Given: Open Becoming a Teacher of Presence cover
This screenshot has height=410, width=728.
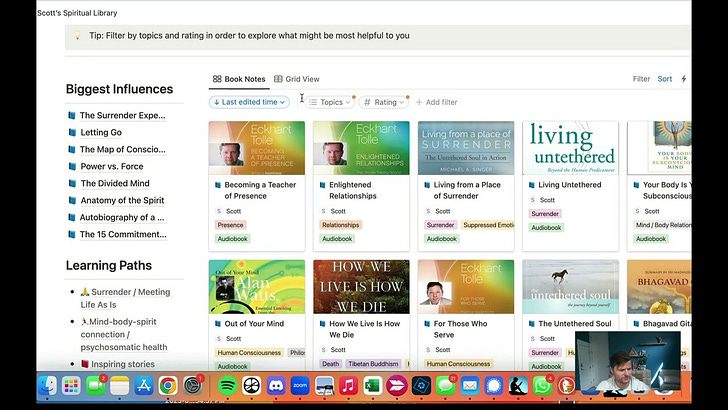Looking at the screenshot, I should tap(257, 148).
